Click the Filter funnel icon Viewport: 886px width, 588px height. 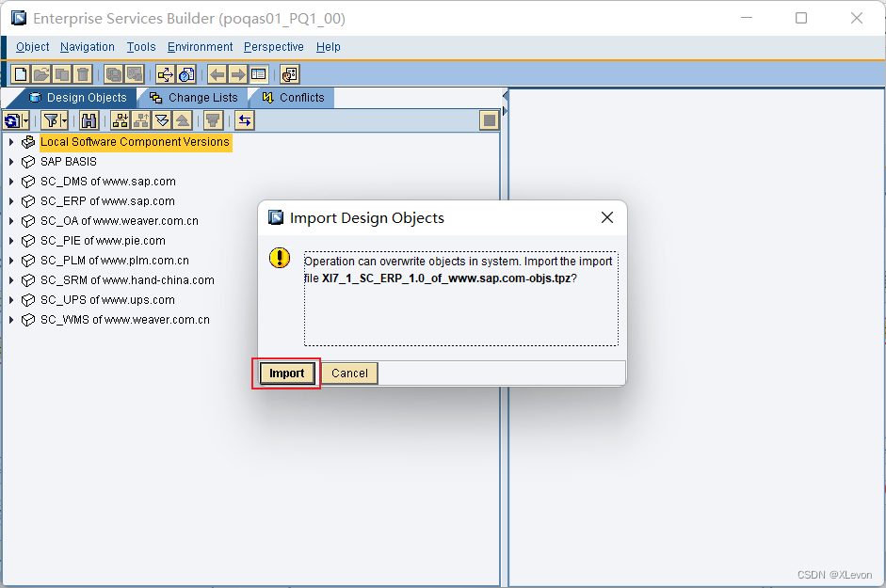(x=51, y=120)
